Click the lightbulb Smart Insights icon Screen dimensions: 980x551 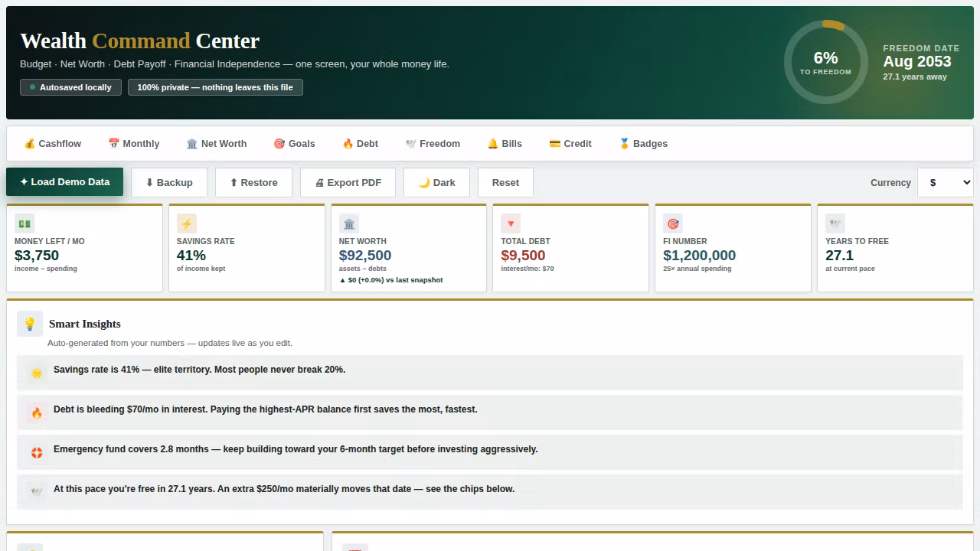coord(30,324)
